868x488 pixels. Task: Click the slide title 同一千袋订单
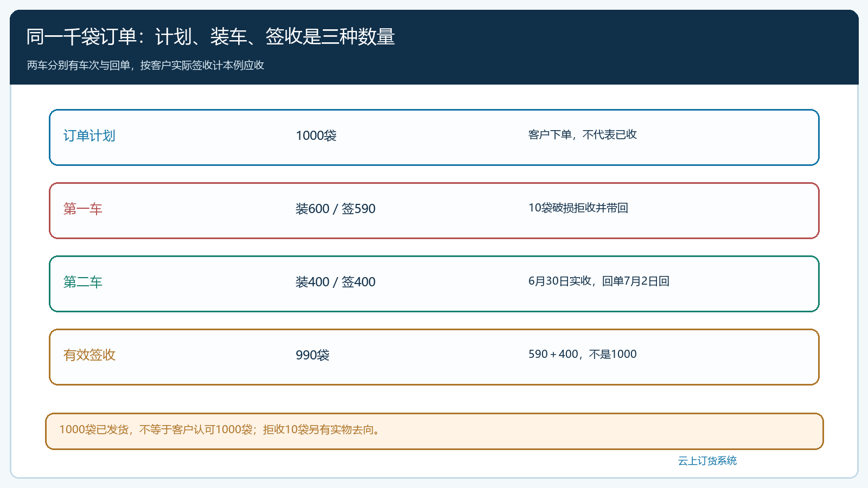210,37
